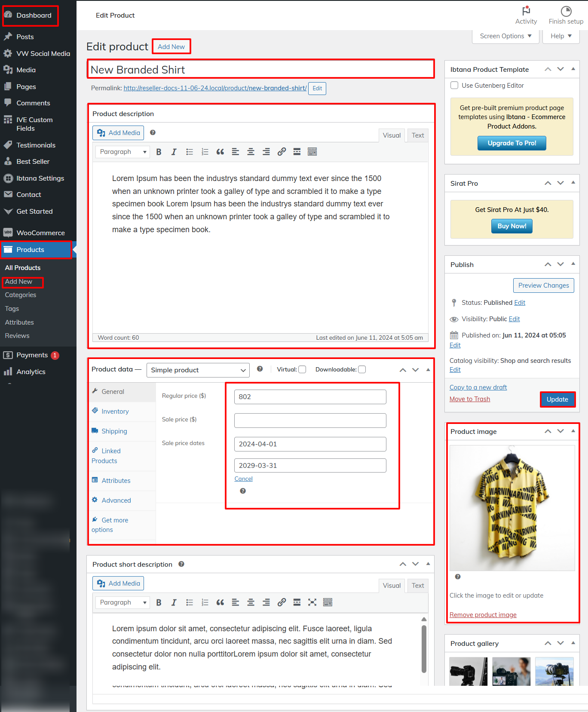Click Insert link icon in Product description toolbar
588x712 pixels.
coord(282,152)
